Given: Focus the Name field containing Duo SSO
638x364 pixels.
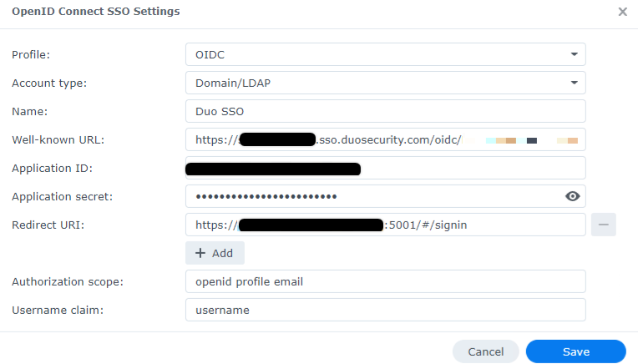Looking at the screenshot, I should click(385, 111).
